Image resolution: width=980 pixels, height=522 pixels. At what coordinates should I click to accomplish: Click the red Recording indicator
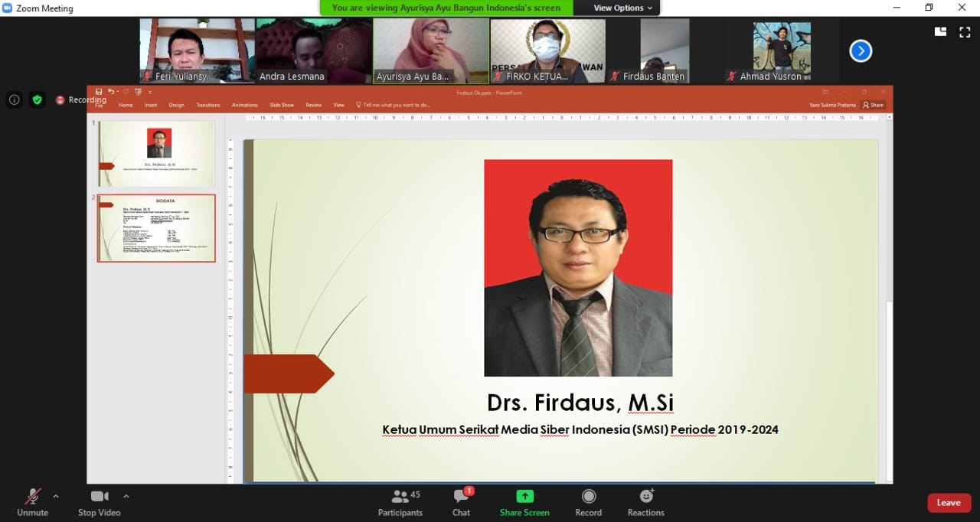point(80,100)
